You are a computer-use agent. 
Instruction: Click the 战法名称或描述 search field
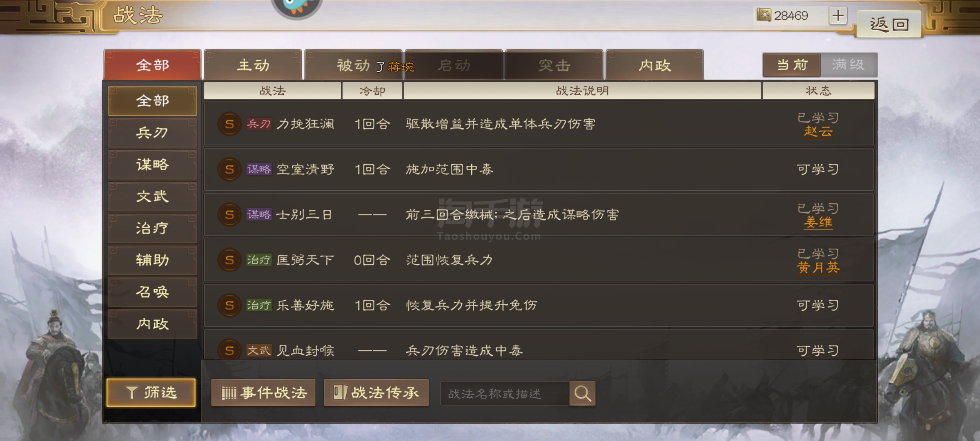coord(505,394)
